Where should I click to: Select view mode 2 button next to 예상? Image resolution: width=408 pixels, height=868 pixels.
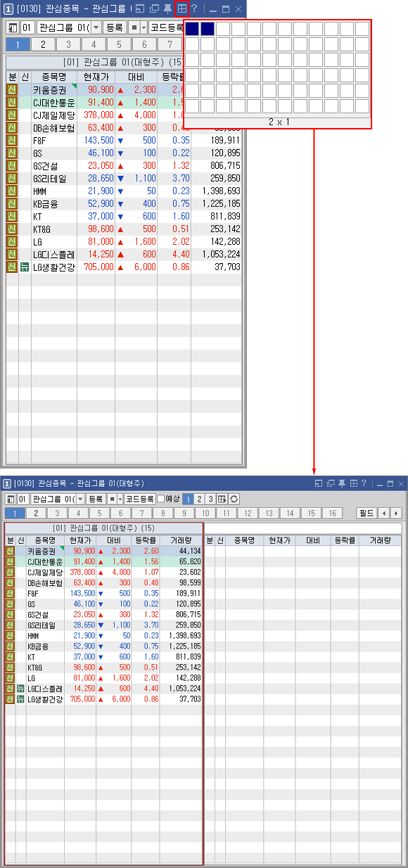coord(199,499)
